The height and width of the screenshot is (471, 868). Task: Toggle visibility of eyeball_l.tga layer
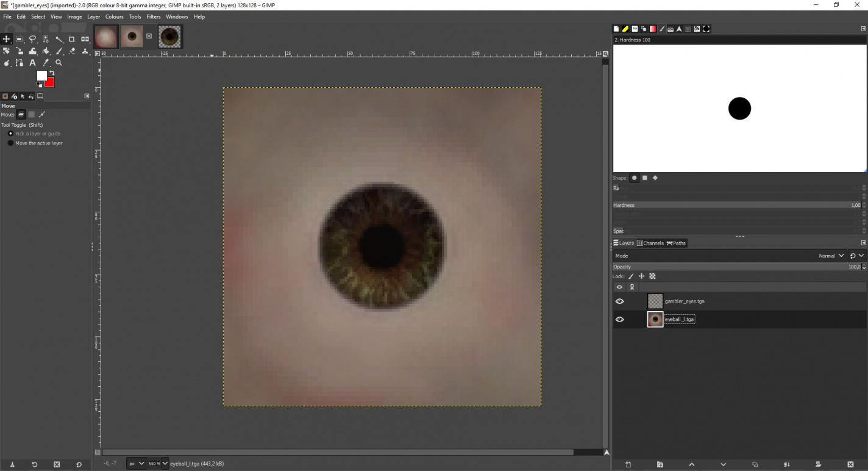[x=620, y=319]
